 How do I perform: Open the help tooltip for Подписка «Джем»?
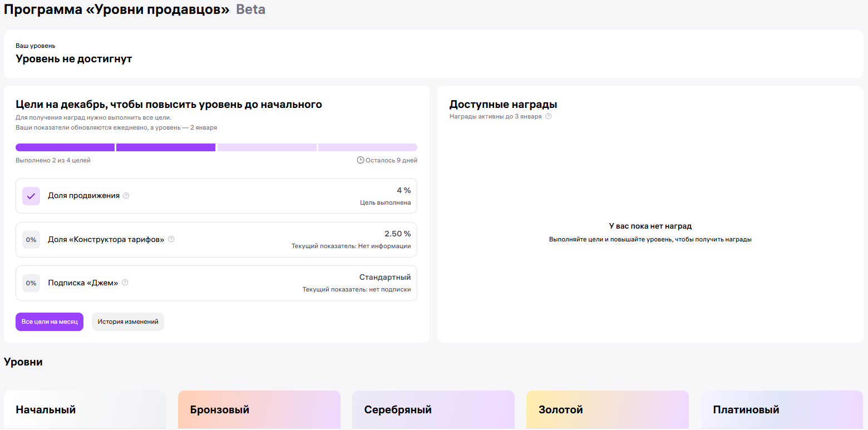125,283
